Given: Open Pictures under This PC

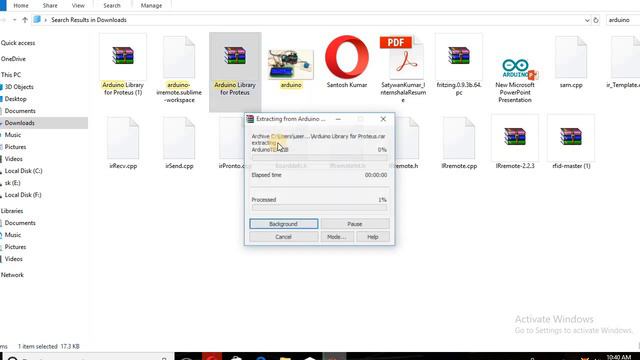Looking at the screenshot, I should 16,147.
